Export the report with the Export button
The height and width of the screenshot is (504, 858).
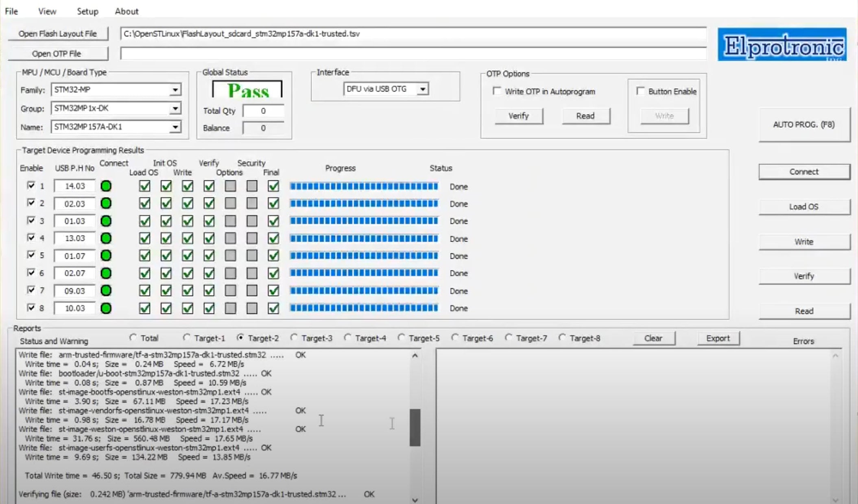pos(718,338)
